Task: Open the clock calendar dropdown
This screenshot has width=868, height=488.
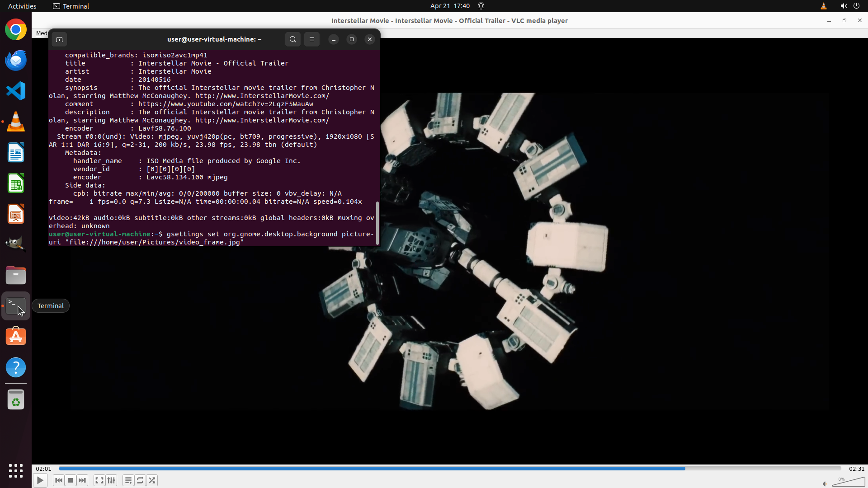Action: click(x=450, y=6)
